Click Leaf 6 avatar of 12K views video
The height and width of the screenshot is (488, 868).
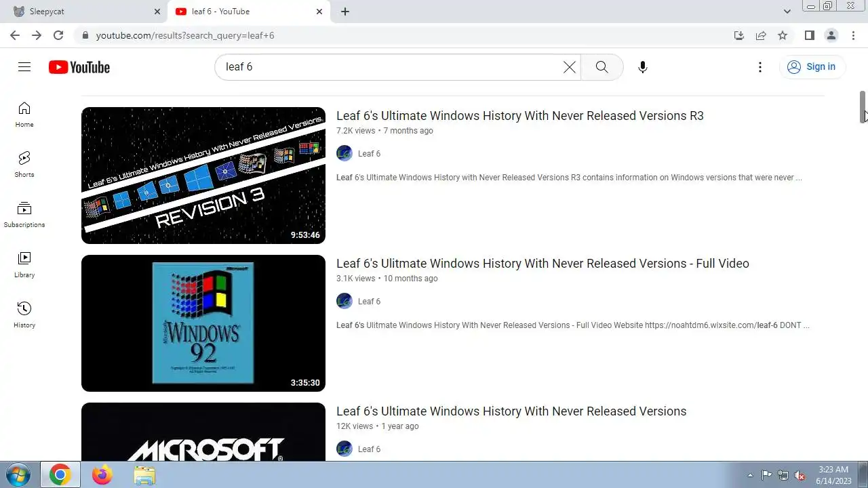tap(344, 449)
